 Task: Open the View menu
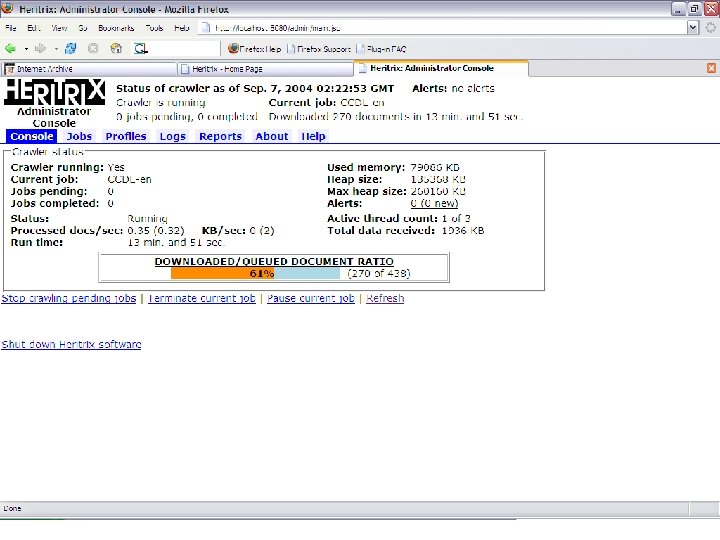[x=59, y=28]
